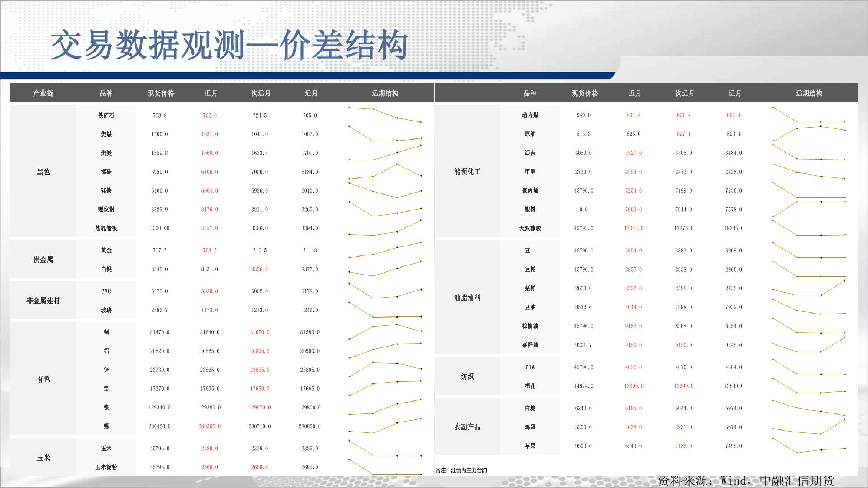The image size is (868, 488).
Task: Click the left 现货价格 column header
Action: (161, 93)
